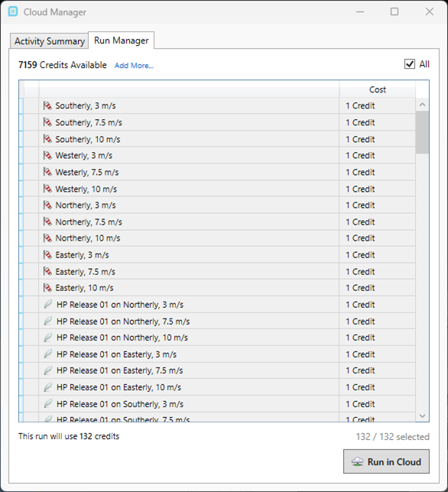Click feather icon of HP Release 01 Southerly, 3 m/s

[47, 404]
